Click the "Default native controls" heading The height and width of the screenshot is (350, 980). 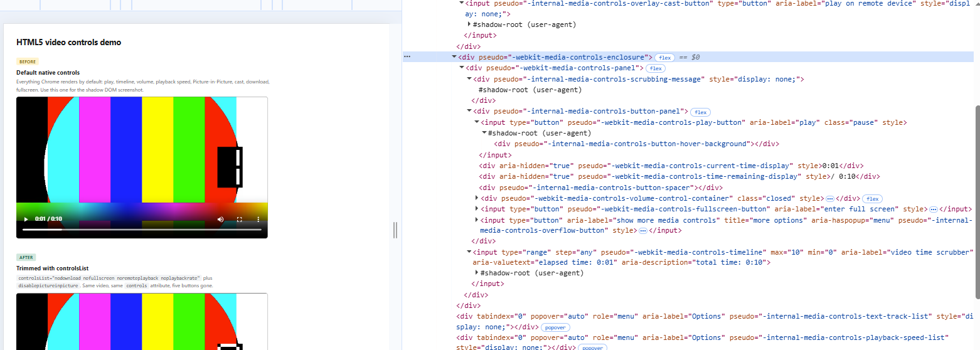48,73
